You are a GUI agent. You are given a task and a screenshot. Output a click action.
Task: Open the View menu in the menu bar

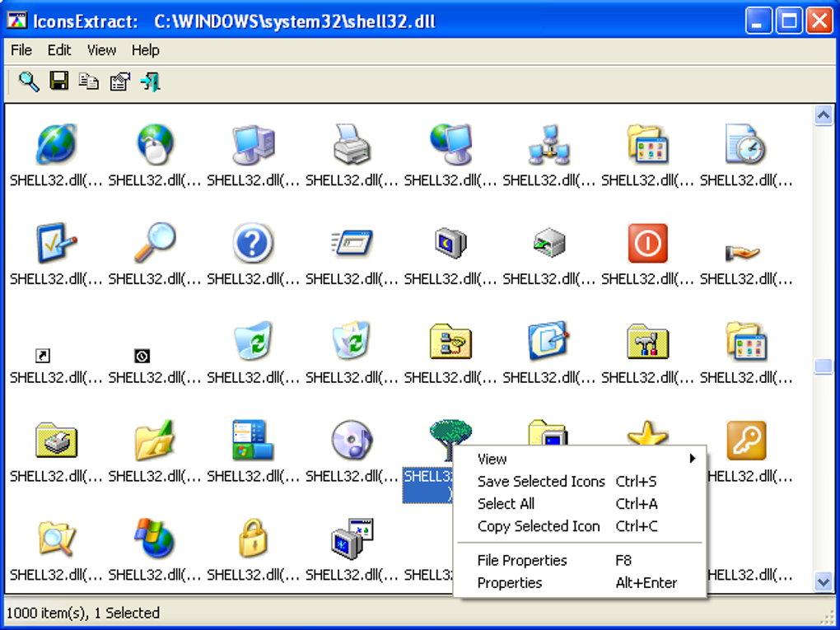[x=101, y=50]
